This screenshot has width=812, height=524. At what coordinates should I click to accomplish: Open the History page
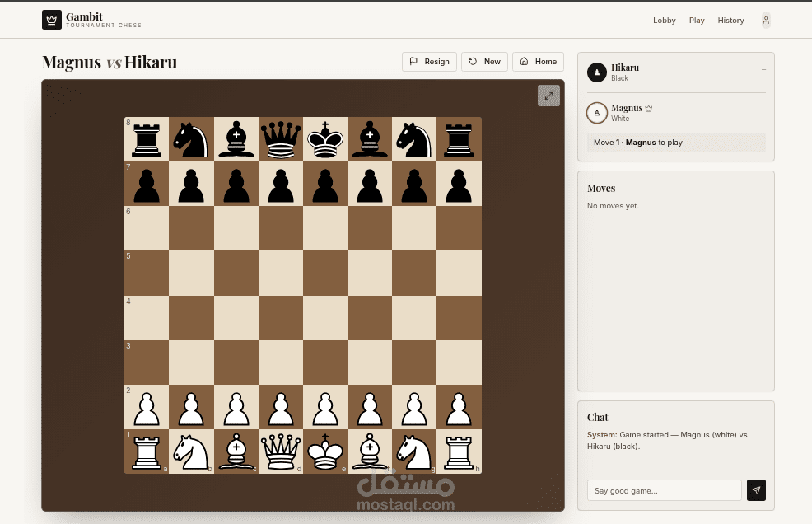[730, 20]
